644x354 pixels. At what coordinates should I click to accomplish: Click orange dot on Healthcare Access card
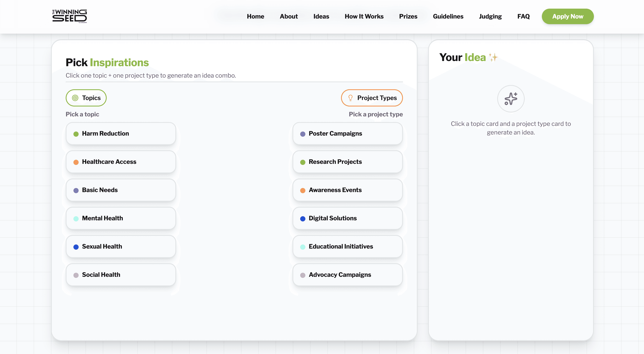point(76,162)
